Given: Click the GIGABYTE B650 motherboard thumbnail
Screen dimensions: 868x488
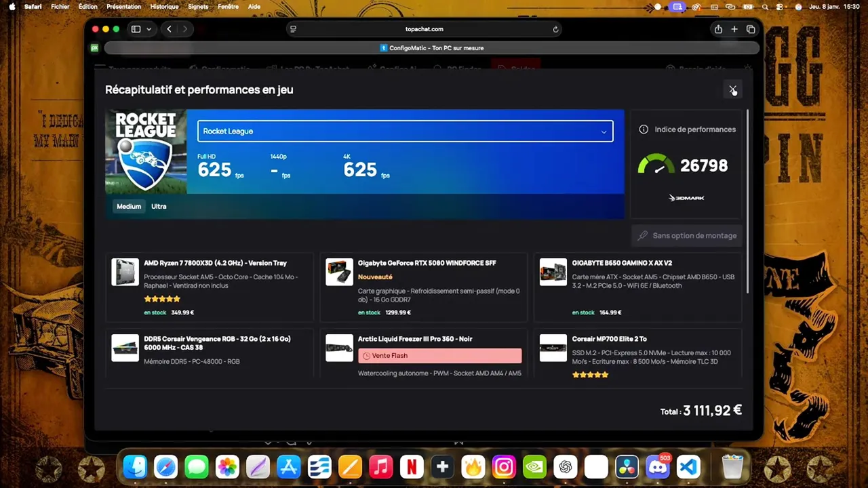Looking at the screenshot, I should pos(553,272).
